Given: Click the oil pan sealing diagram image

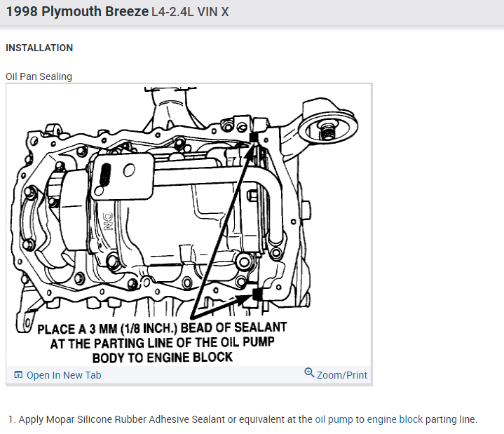Looking at the screenshot, I should [189, 225].
